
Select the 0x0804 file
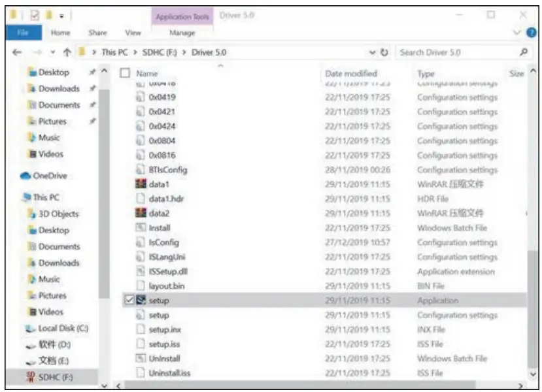tap(161, 140)
